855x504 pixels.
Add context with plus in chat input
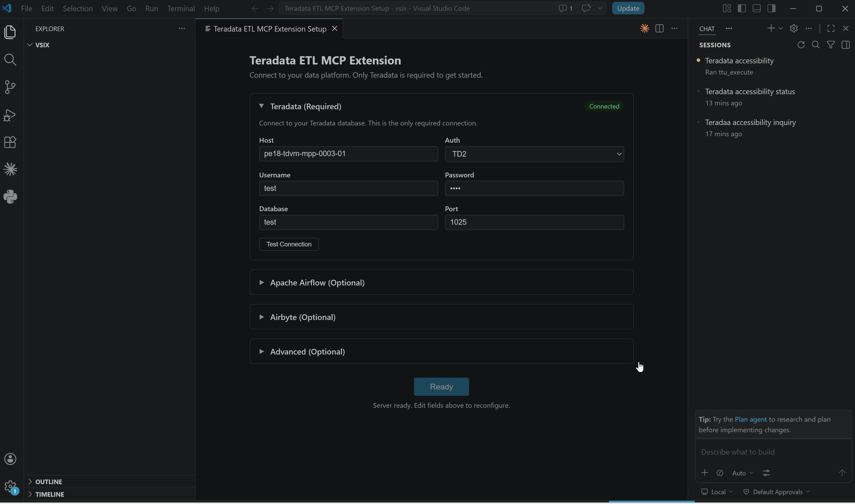point(705,473)
